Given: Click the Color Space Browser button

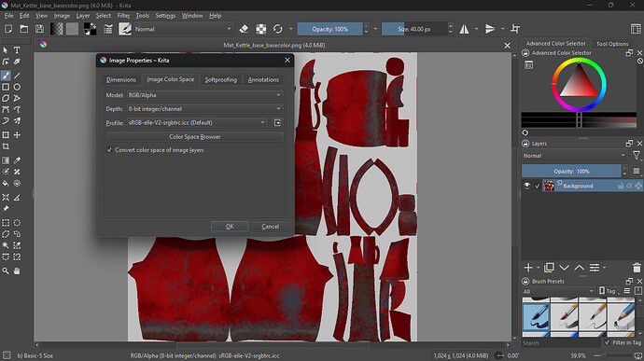Looking at the screenshot, I should click(195, 137).
